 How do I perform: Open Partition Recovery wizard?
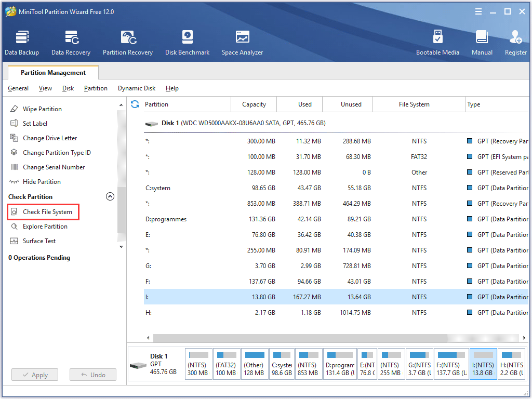(128, 43)
